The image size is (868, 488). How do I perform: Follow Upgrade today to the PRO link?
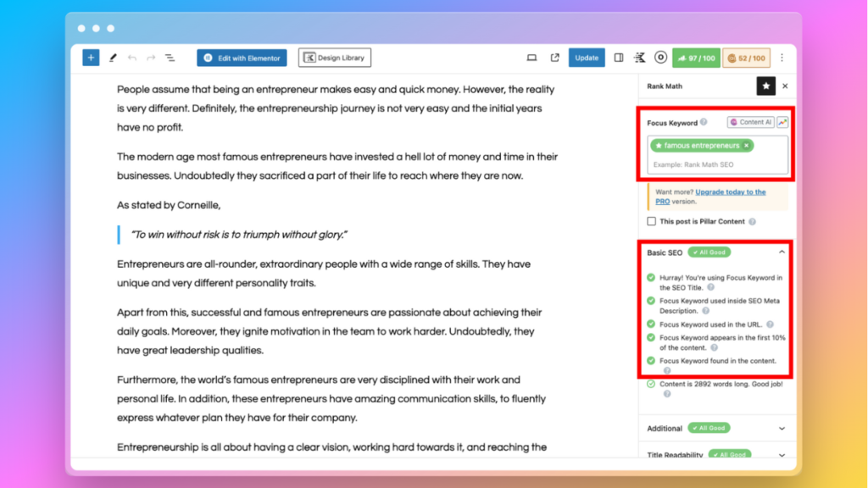click(711, 197)
